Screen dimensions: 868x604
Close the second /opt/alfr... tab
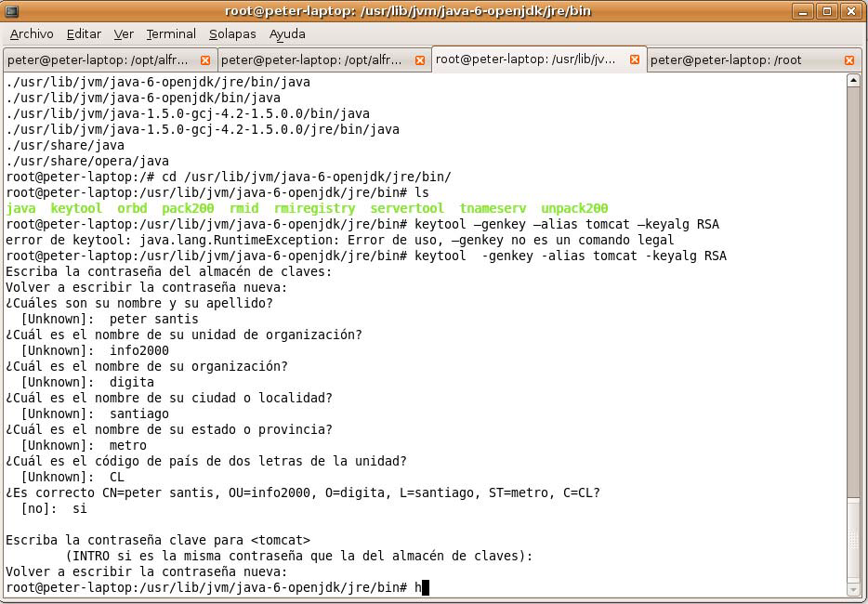(419, 59)
